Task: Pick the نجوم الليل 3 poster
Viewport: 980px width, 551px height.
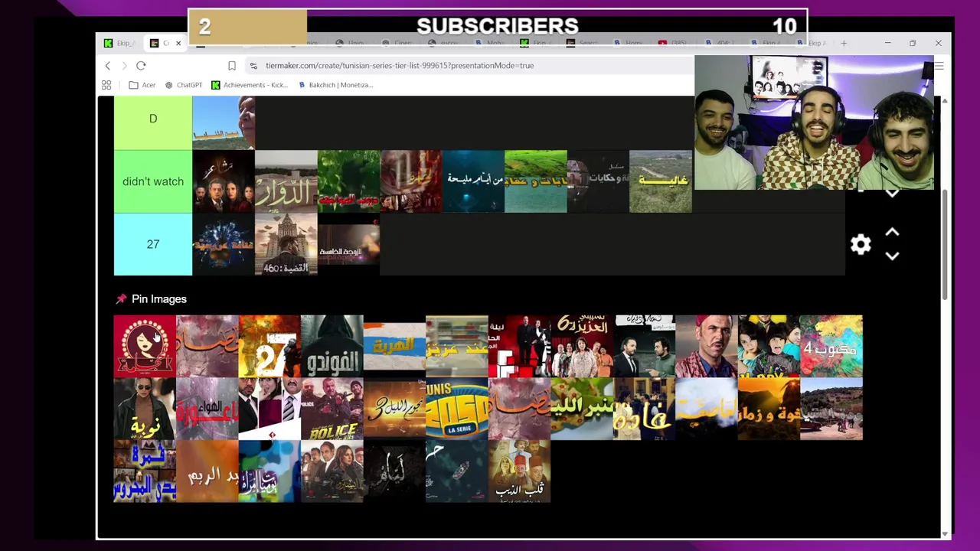Action: click(394, 409)
